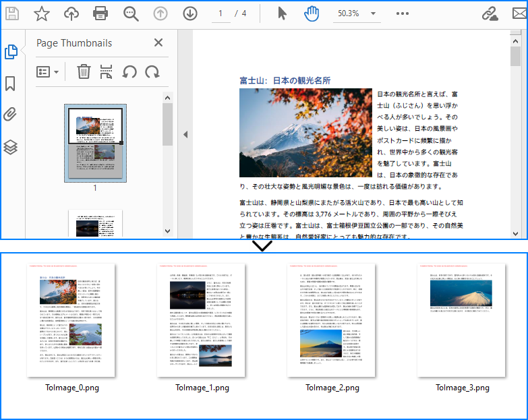Open the thumbnails options dropdown menu
Image resolution: width=528 pixels, height=420 pixels.
(x=47, y=71)
